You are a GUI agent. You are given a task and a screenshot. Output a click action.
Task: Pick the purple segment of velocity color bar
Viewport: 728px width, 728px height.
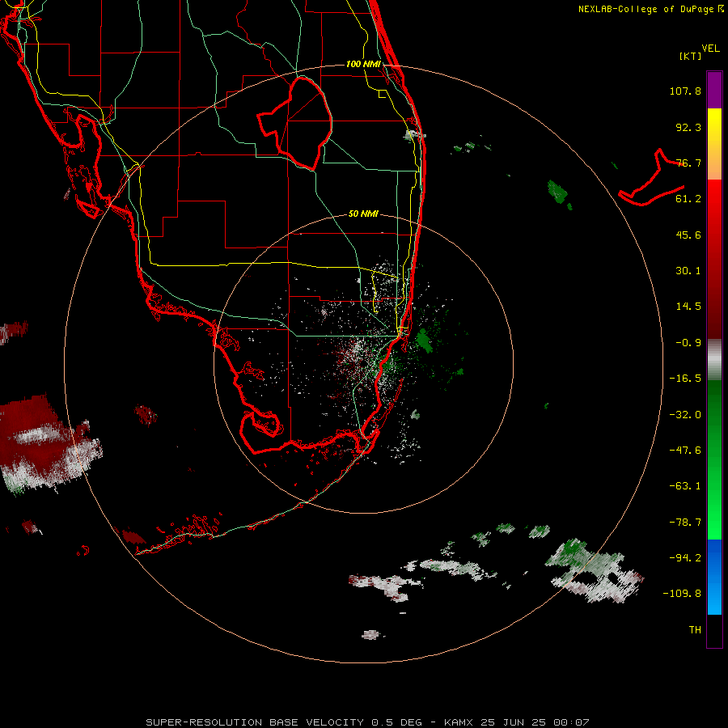pyautogui.click(x=714, y=91)
